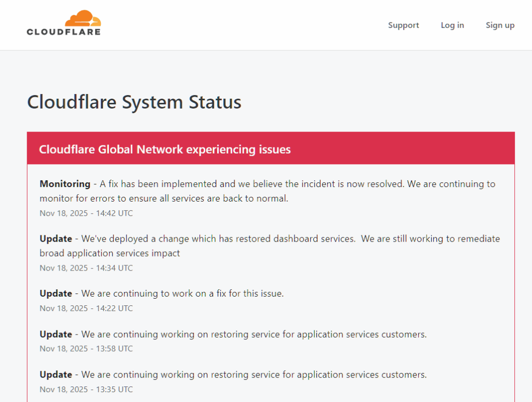Select the 14:22 UTC timestamp

[x=86, y=308]
